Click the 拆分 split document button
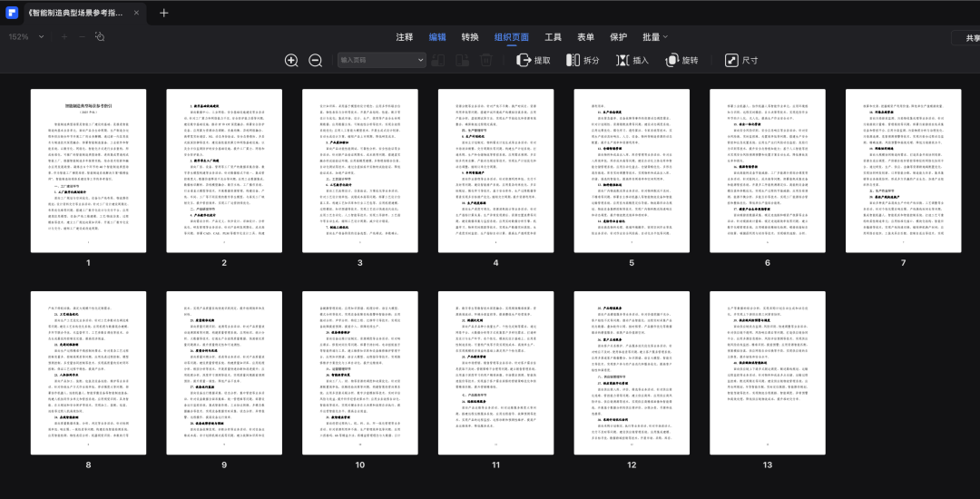The width and height of the screenshot is (980, 499). point(583,61)
